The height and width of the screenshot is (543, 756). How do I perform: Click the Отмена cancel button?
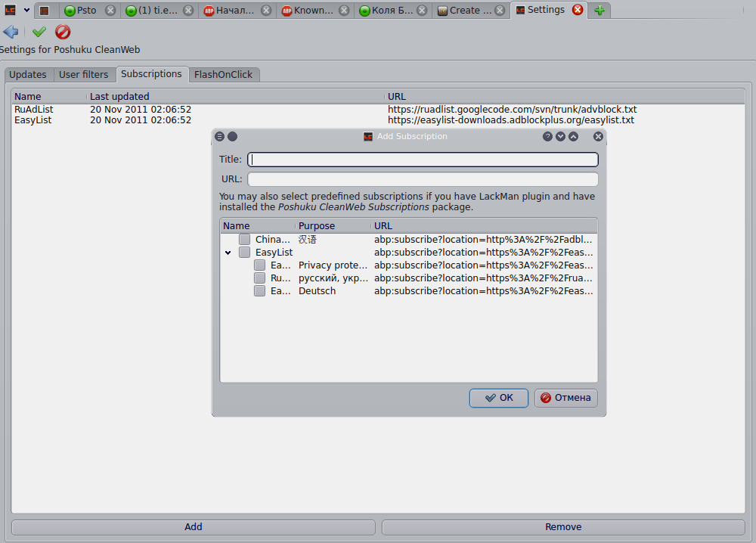(566, 398)
